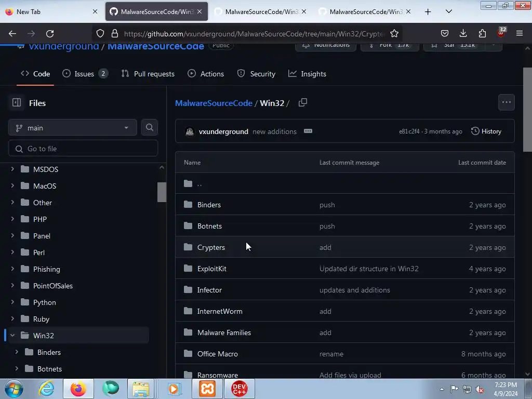Open the Actions tab
532x399 pixels.
click(206, 74)
